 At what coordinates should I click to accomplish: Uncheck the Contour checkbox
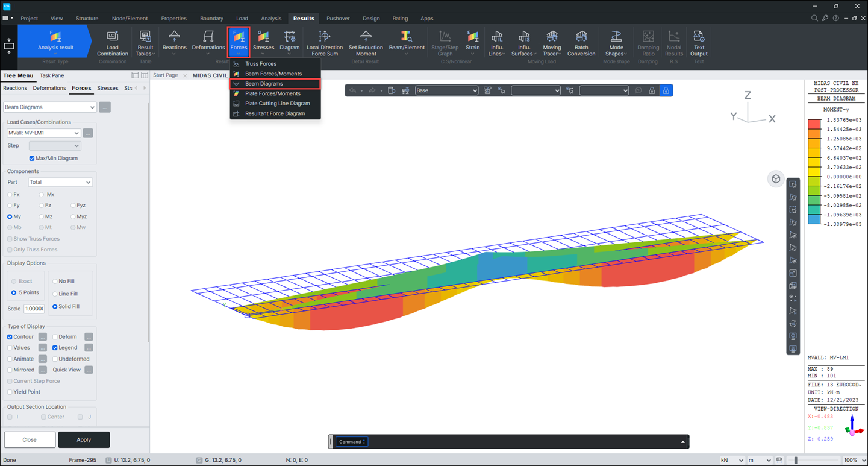tap(10, 337)
